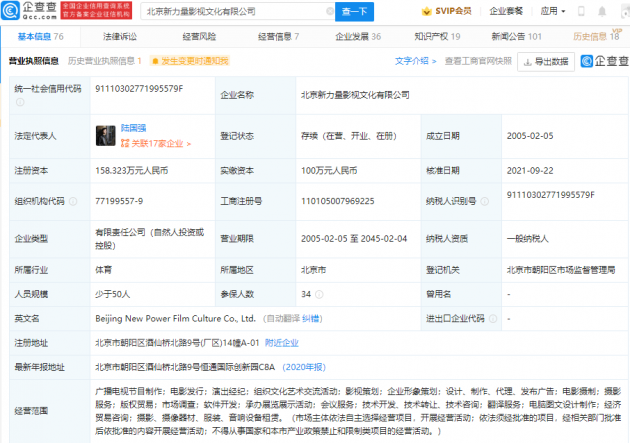Viewport: 630px width, 443px height.
Task: Switch to 知识产权 tab
Action: [437, 37]
